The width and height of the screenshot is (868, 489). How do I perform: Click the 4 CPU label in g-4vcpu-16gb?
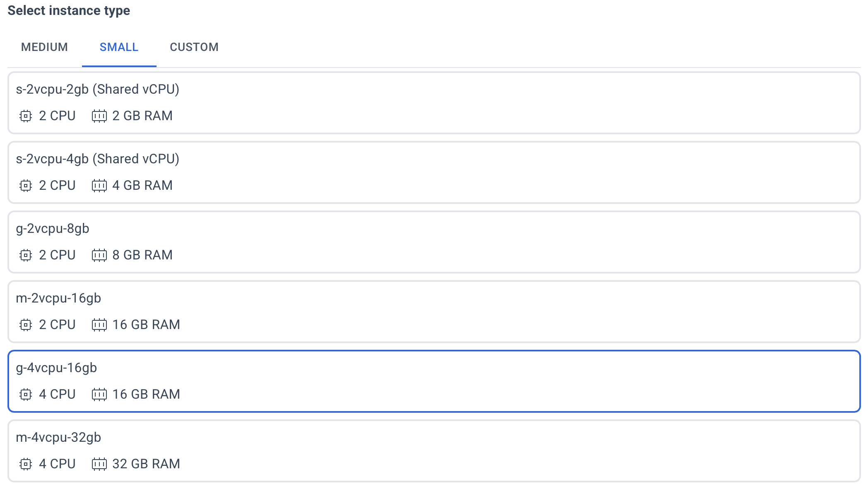57,394
